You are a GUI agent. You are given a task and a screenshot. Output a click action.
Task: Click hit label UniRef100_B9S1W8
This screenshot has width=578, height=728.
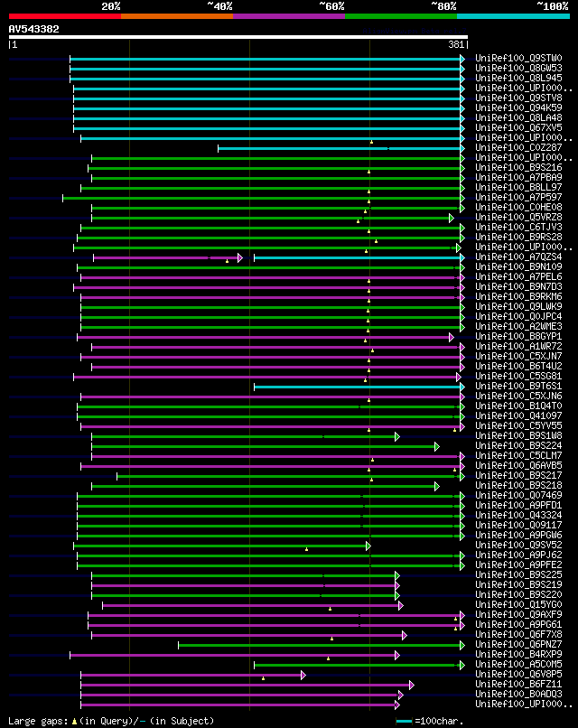(x=518, y=436)
